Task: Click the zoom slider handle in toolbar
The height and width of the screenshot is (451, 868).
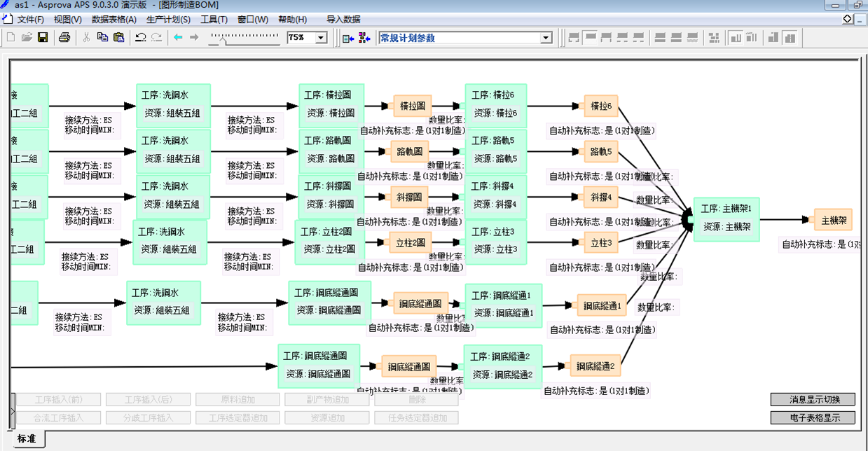Action: click(x=223, y=40)
